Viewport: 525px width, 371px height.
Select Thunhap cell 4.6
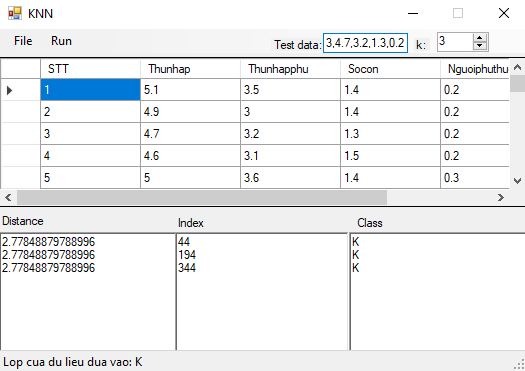pyautogui.click(x=190, y=156)
